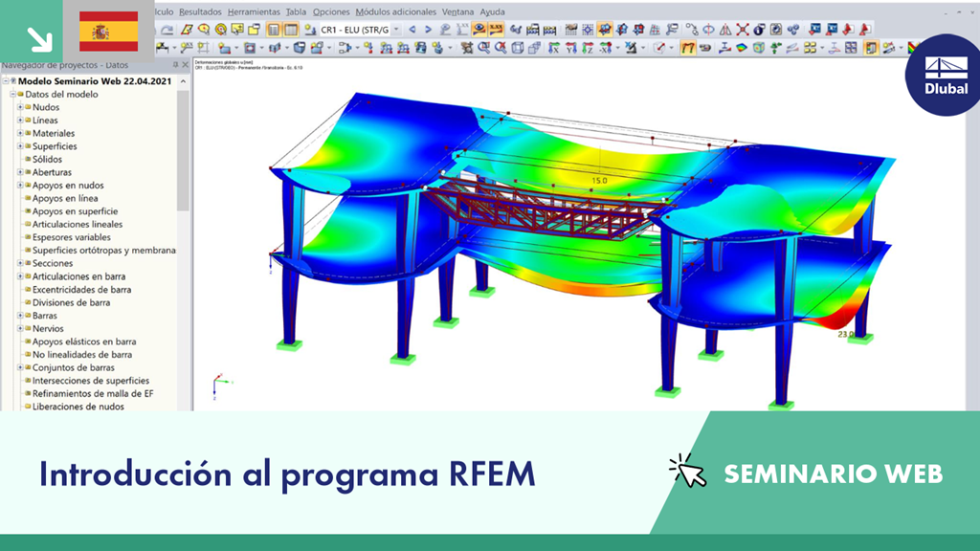Screen dimensions: 980x551
Task: Open the black info sphere icon
Action: pos(759,30)
